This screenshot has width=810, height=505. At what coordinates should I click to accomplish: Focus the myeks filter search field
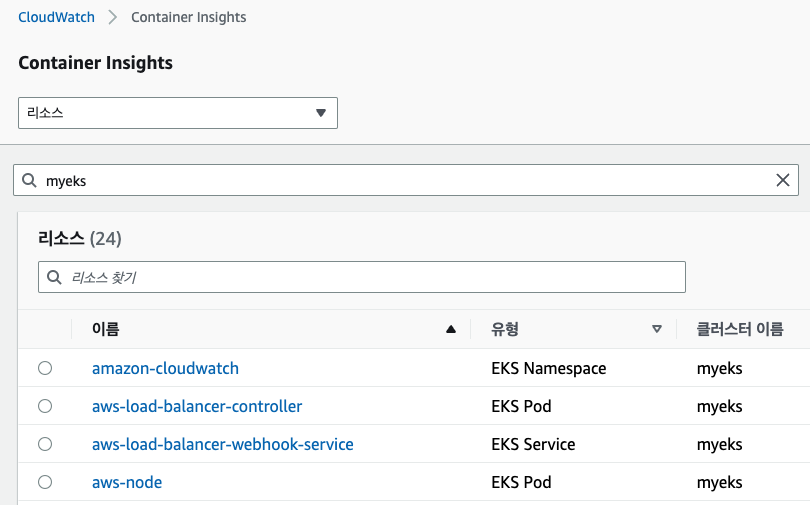coord(406,180)
